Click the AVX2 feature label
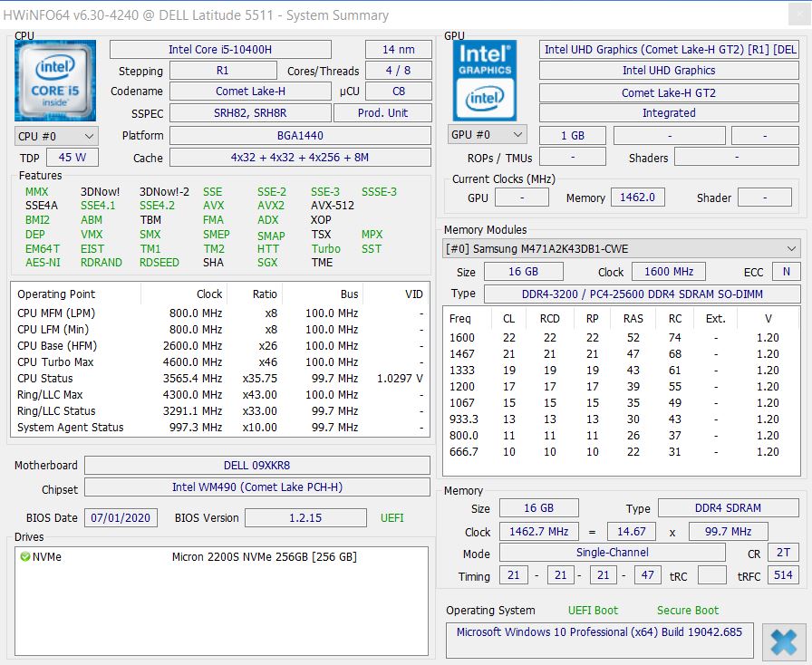The image size is (812, 665). tap(271, 206)
